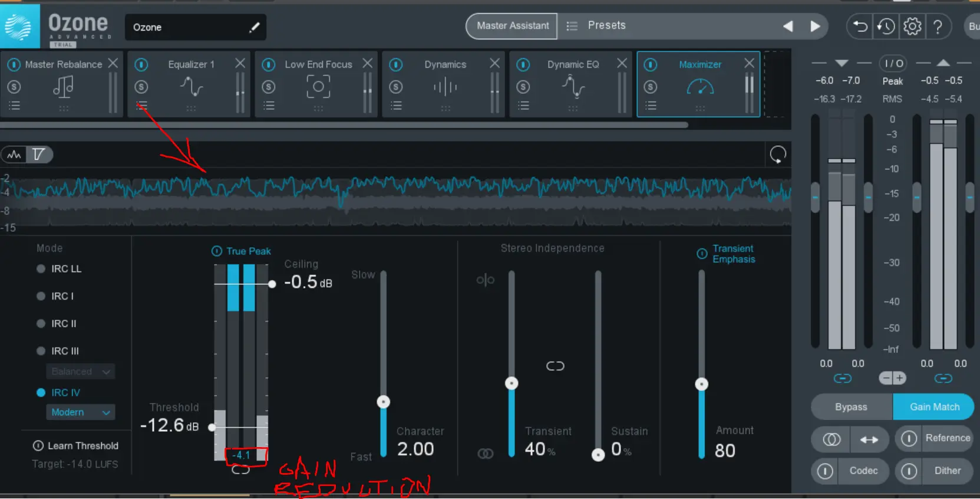Click the help question mark icon

[x=938, y=27]
